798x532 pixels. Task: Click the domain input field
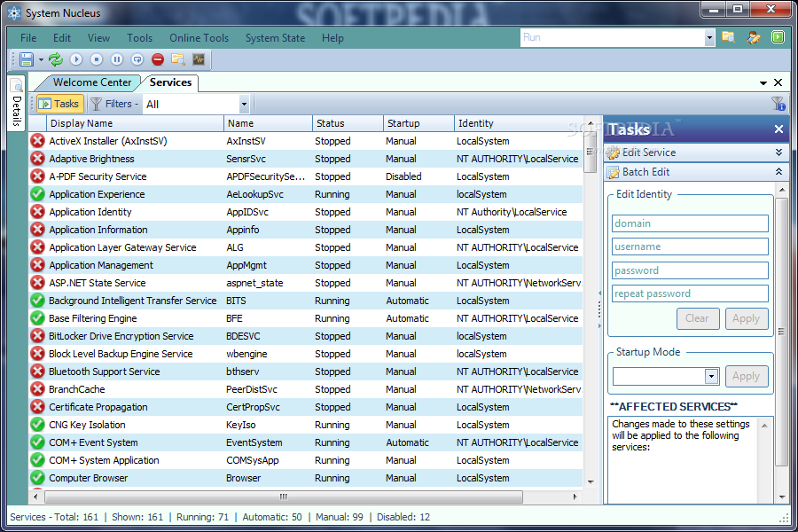pyautogui.click(x=690, y=223)
